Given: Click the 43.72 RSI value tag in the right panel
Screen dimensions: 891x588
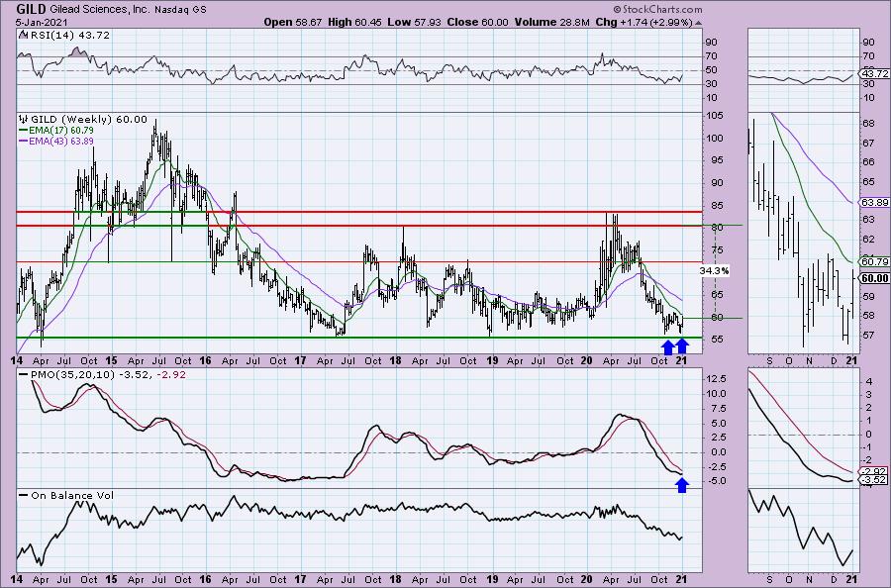Looking at the screenshot, I should (x=875, y=74).
